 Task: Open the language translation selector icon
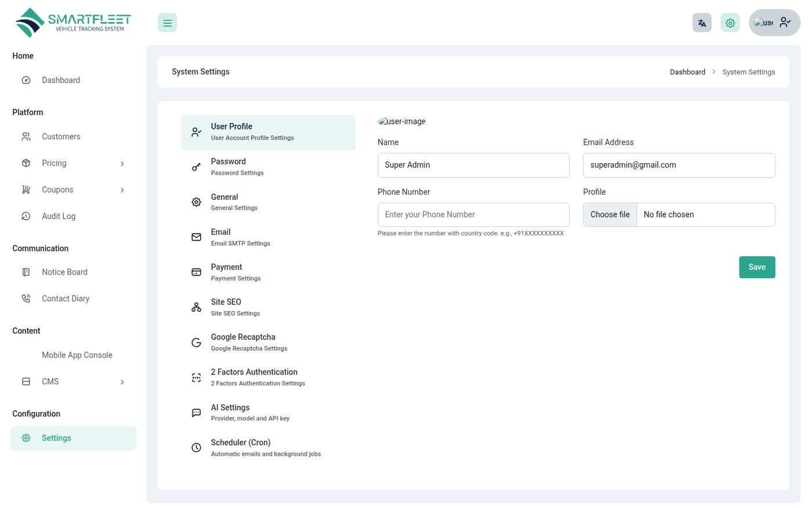point(702,23)
